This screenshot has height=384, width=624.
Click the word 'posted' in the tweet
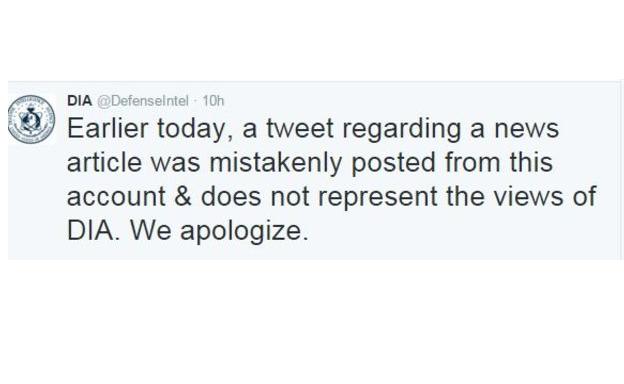393,164
